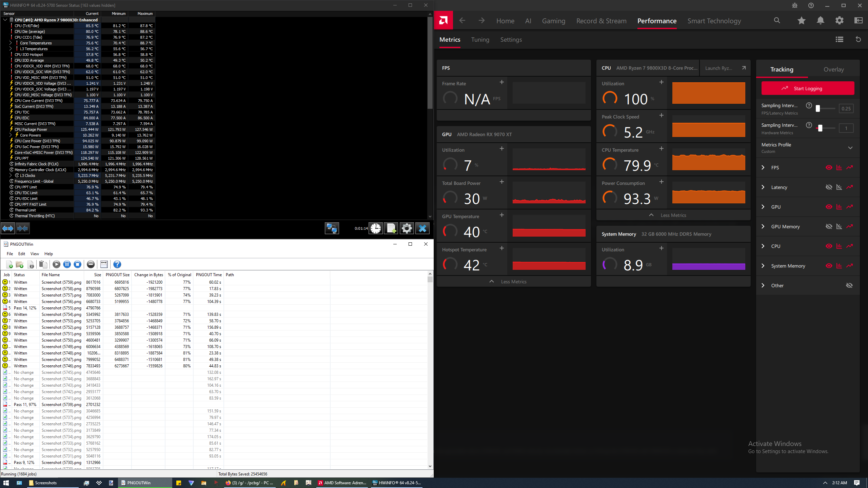
Task: Click AMD favorites star icon
Action: tap(801, 21)
